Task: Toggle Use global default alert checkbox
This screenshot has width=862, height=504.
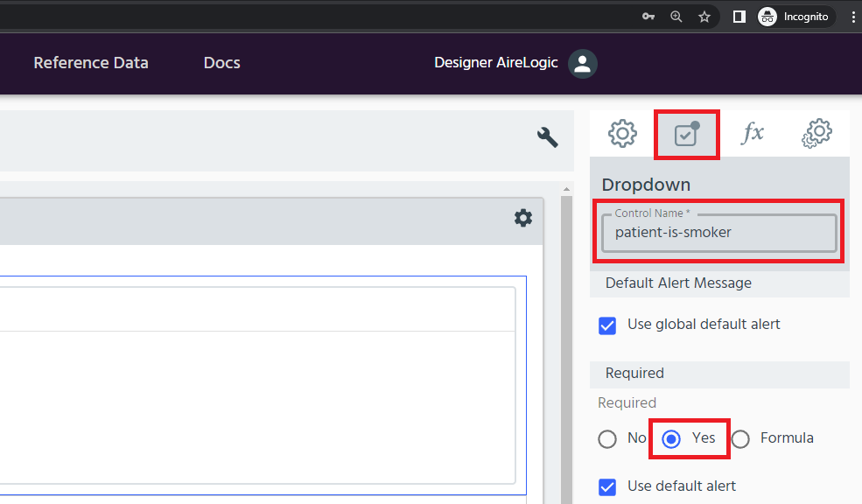Action: point(607,325)
